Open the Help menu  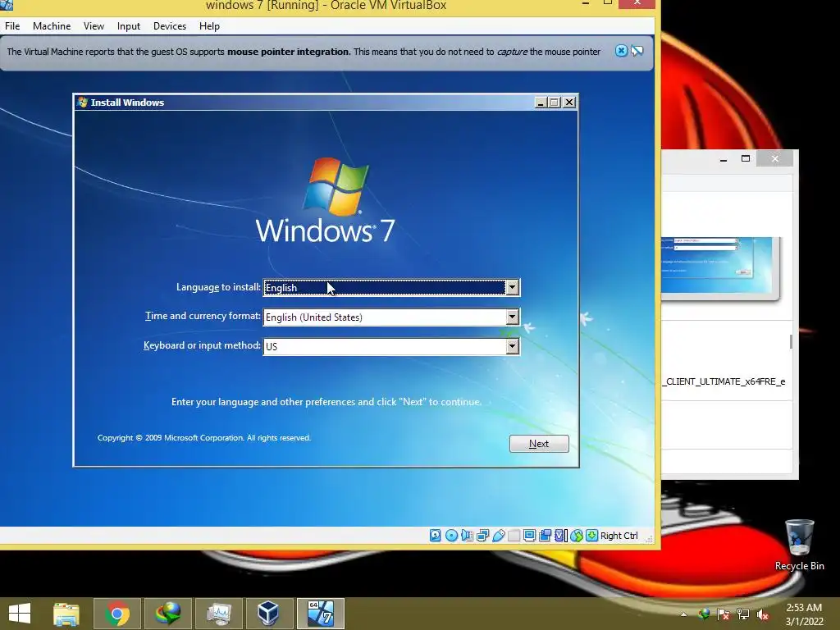tap(209, 25)
